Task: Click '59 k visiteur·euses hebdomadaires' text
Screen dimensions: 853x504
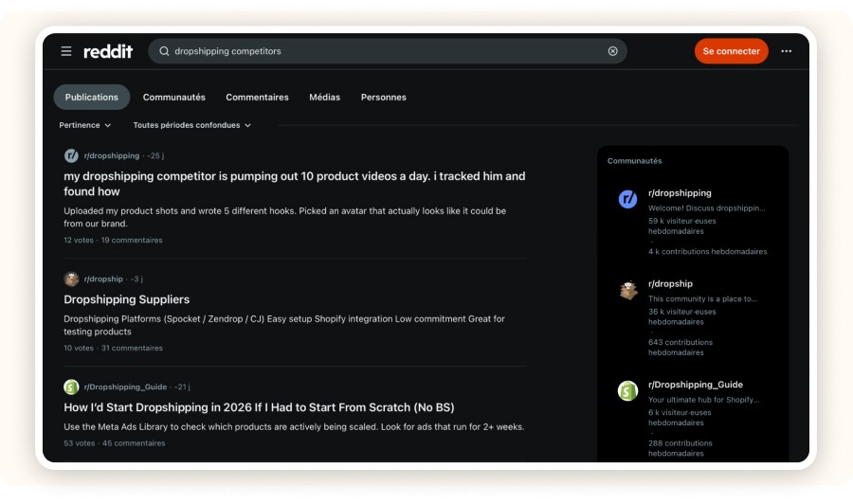Action: [x=681, y=226]
